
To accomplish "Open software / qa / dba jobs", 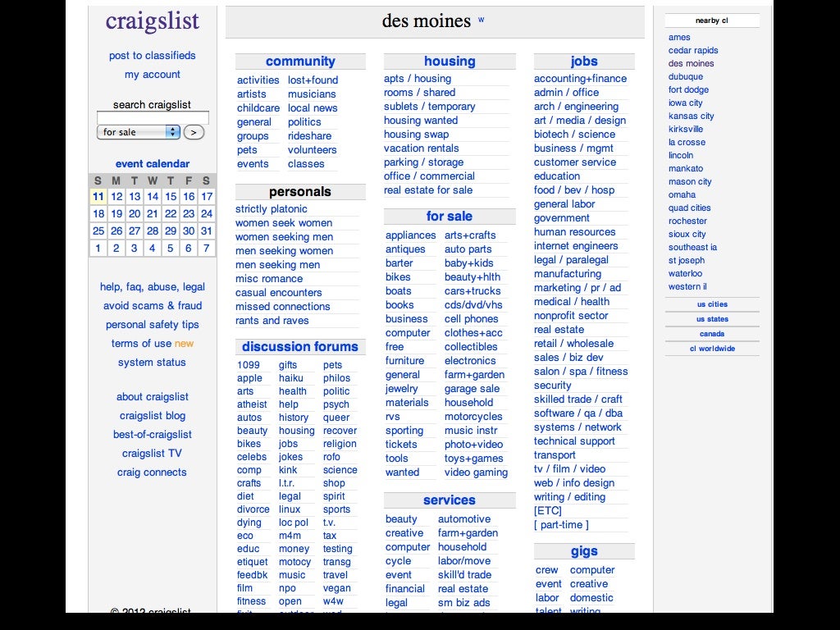I will (x=578, y=413).
